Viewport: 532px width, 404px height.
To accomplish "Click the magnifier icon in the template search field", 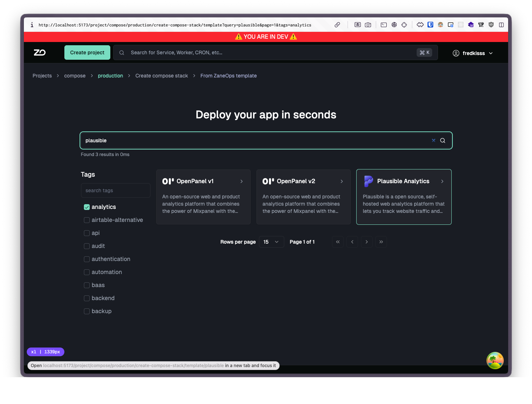I will tap(443, 140).
